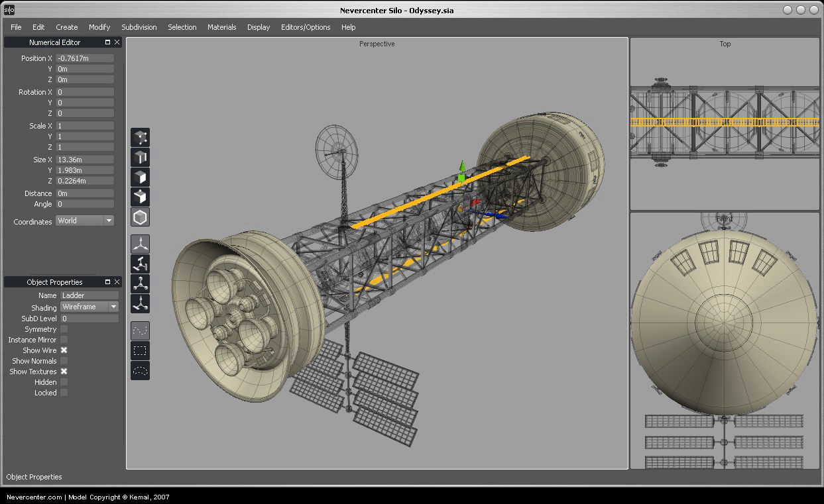The image size is (824, 504).
Task: Click the Position X value field
Action: click(x=85, y=58)
